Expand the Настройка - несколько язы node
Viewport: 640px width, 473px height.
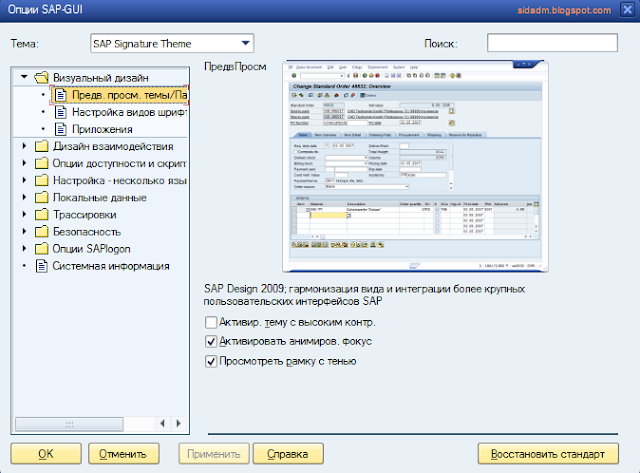tap(24, 180)
